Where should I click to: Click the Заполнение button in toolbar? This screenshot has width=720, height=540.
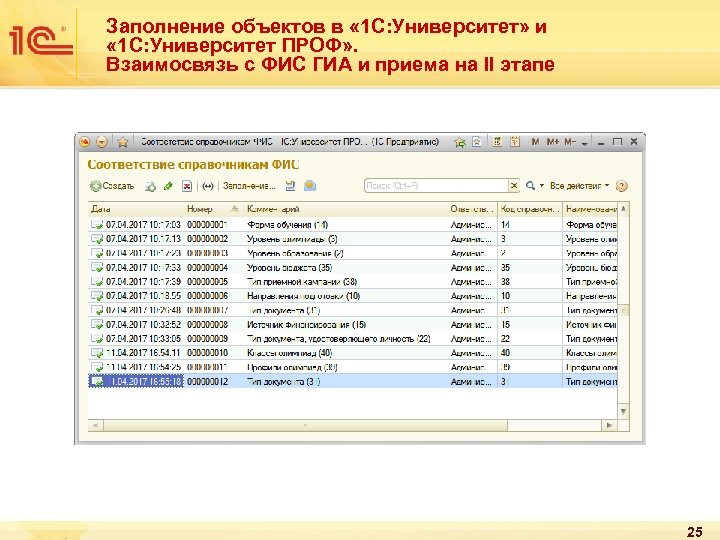[x=249, y=186]
